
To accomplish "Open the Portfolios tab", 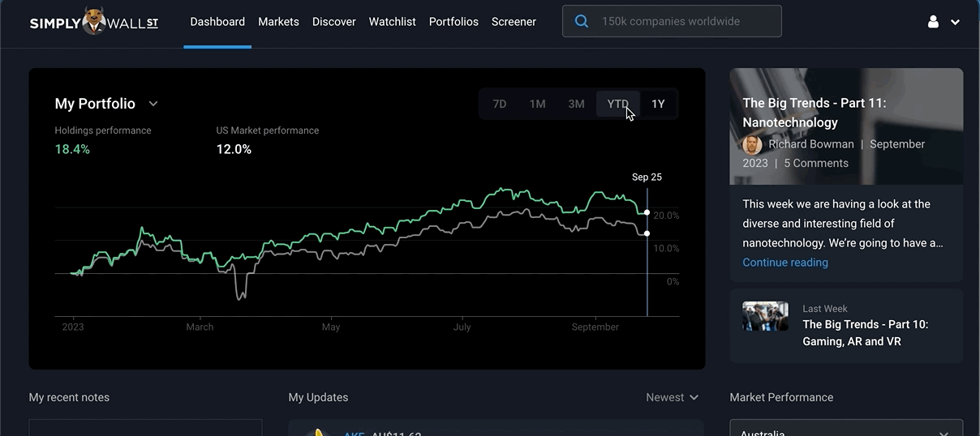I will click(x=453, y=22).
